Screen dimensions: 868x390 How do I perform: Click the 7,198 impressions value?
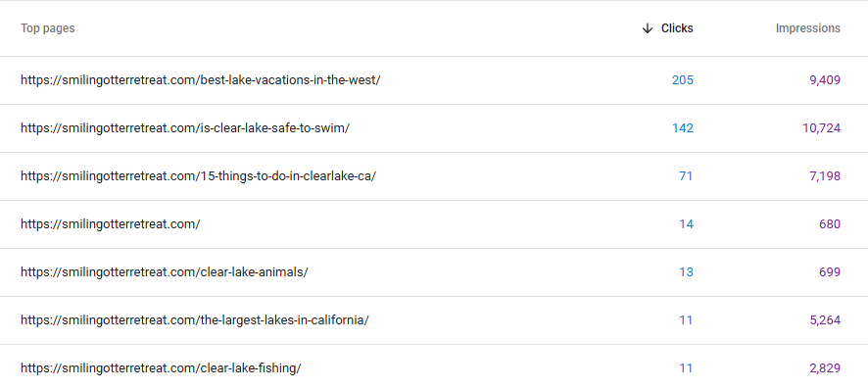(825, 176)
